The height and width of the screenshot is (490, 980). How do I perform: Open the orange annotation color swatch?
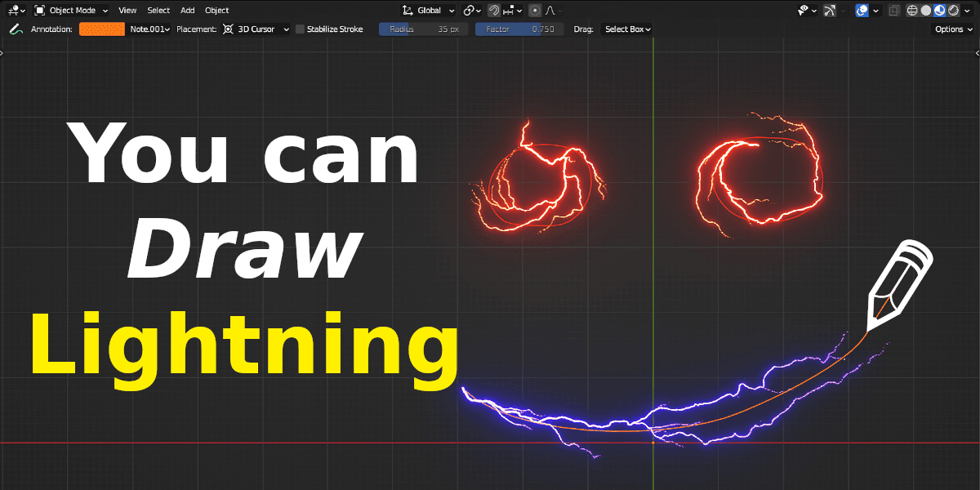102,29
